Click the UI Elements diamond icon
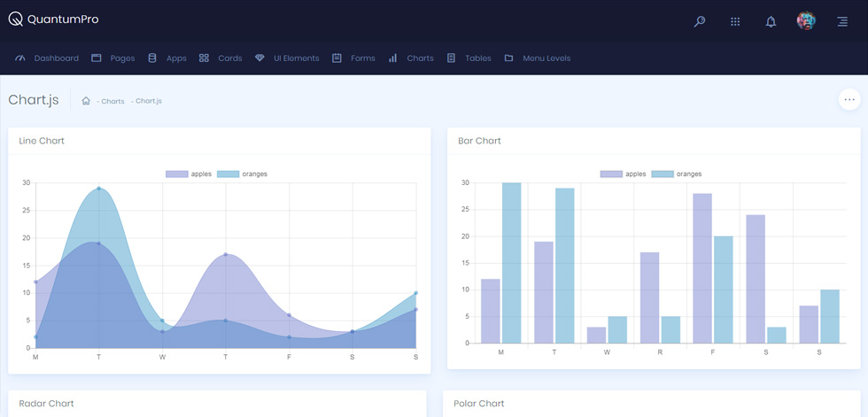 [x=260, y=58]
